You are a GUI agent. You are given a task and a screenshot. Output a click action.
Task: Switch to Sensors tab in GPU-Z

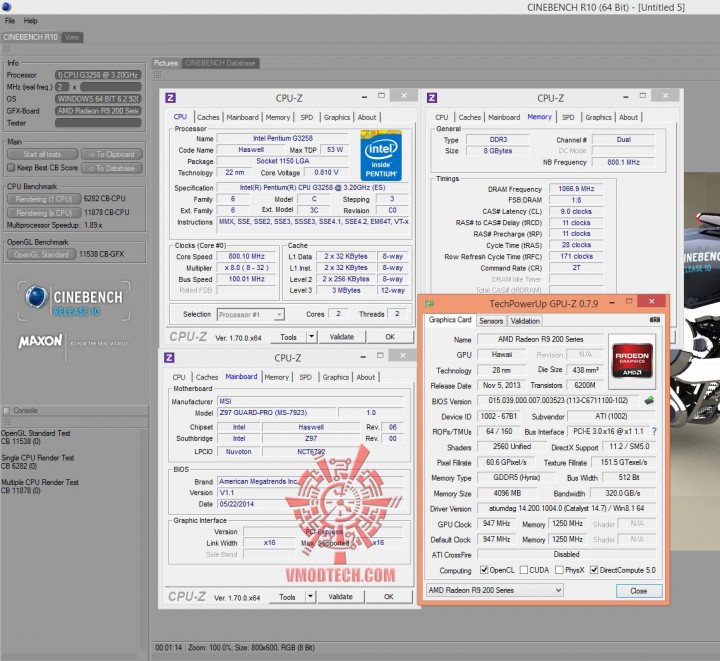[491, 320]
